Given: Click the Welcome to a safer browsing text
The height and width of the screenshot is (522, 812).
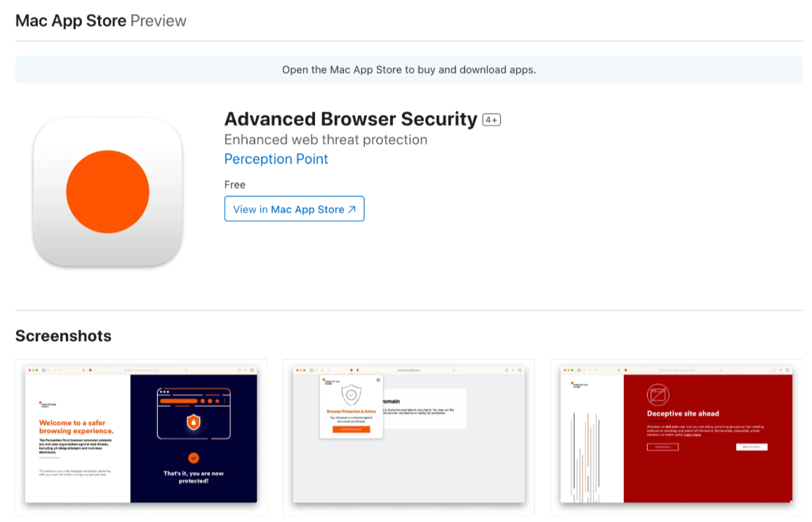Looking at the screenshot, I should (76, 427).
